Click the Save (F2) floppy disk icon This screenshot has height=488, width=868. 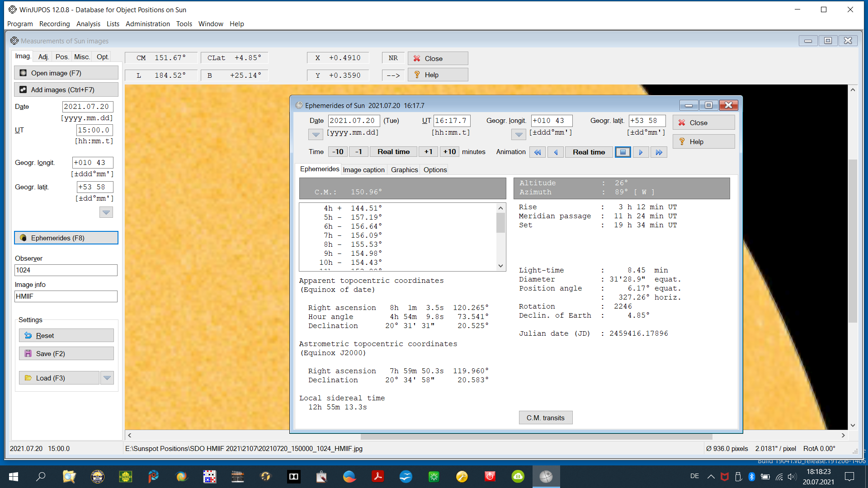point(28,353)
